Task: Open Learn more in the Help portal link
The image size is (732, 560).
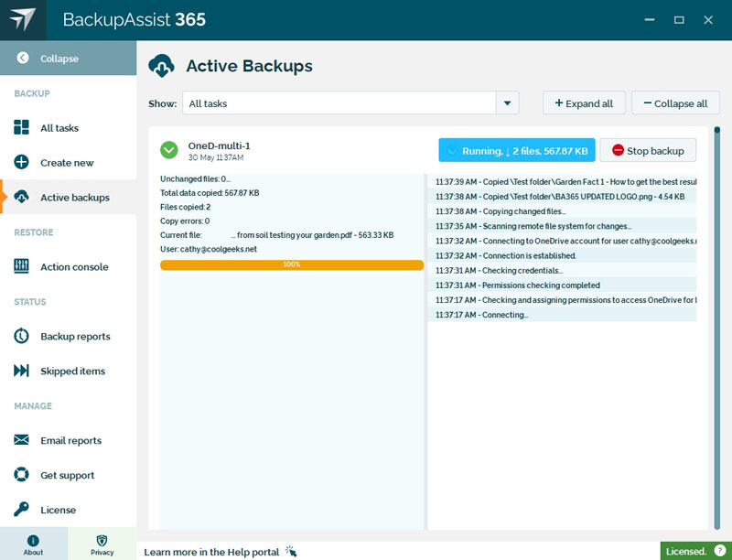Action: point(211,552)
